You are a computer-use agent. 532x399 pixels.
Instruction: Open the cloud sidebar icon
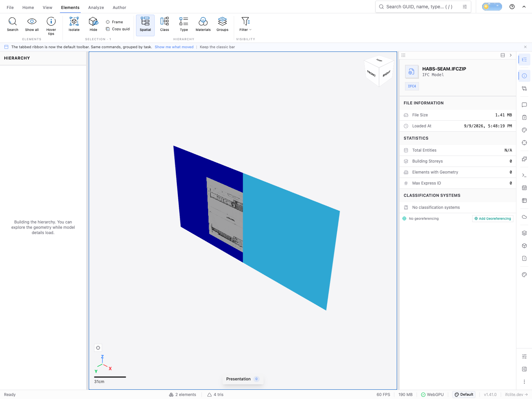[x=524, y=217]
